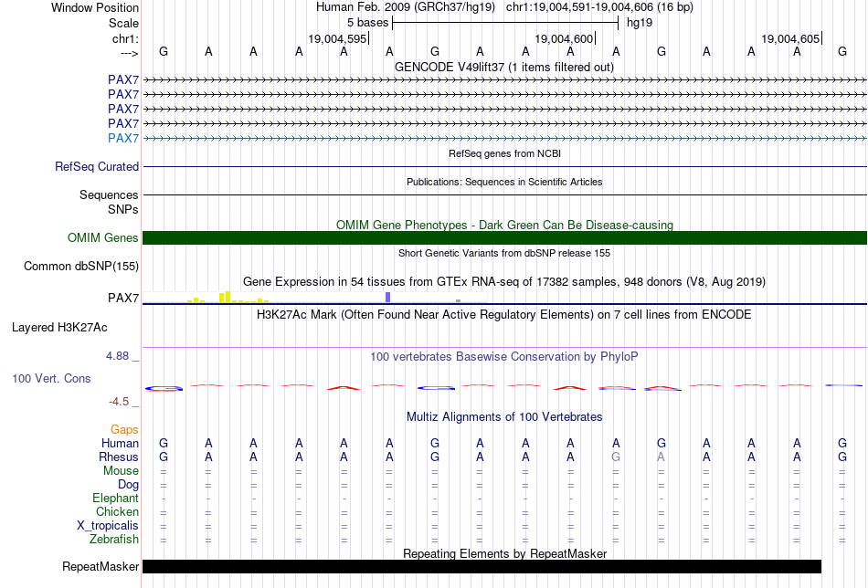The height and width of the screenshot is (588, 868).
Task: Select the Zebrafish alignment row label
Action: coord(114,540)
